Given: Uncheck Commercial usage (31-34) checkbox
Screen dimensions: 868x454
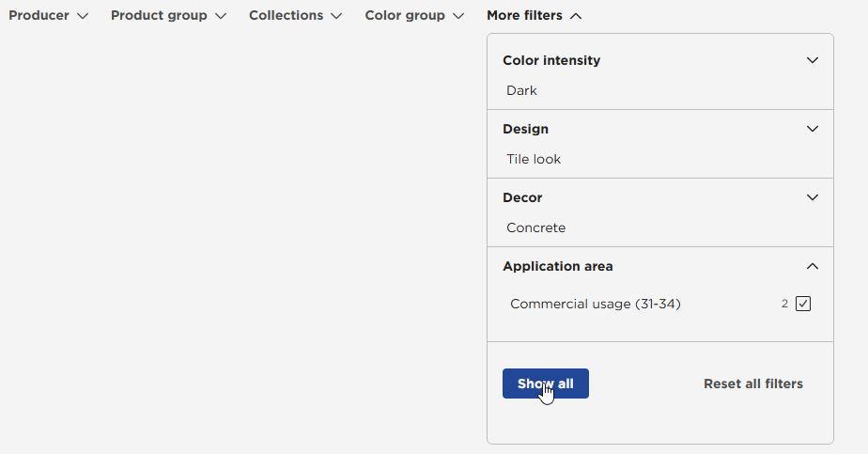Looking at the screenshot, I should point(802,304).
